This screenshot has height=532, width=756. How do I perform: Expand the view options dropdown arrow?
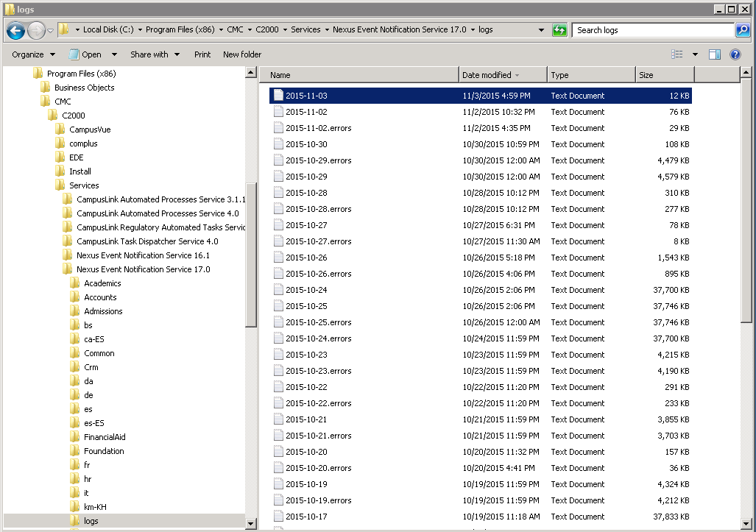[x=695, y=54]
